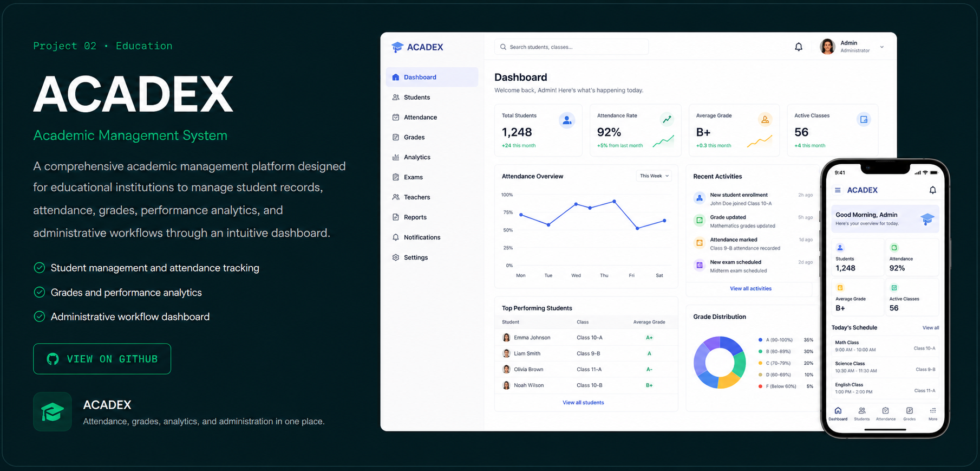980x471 pixels.
Task: Open the View all students link
Action: pyautogui.click(x=583, y=403)
